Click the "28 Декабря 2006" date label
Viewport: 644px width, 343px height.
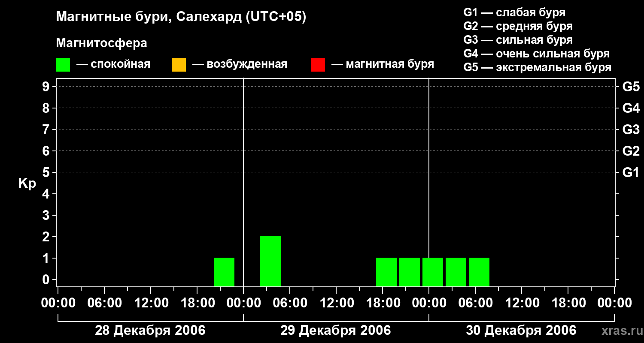pyautogui.click(x=150, y=331)
